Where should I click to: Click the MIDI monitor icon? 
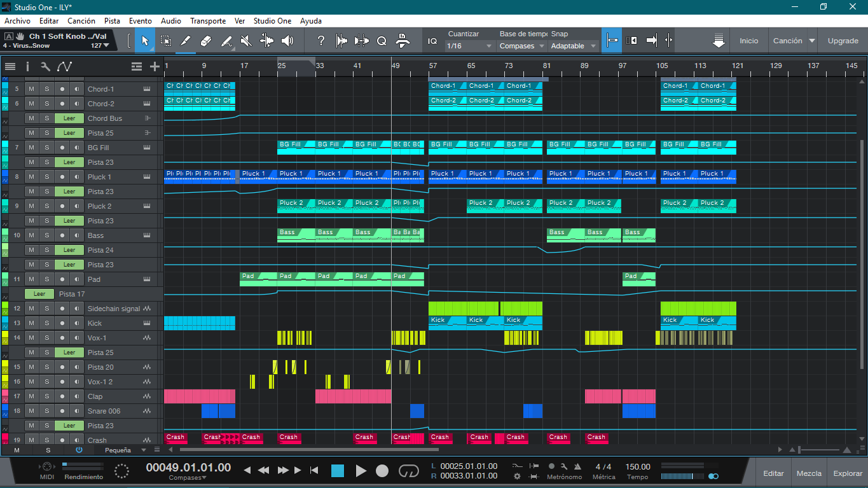click(46, 467)
